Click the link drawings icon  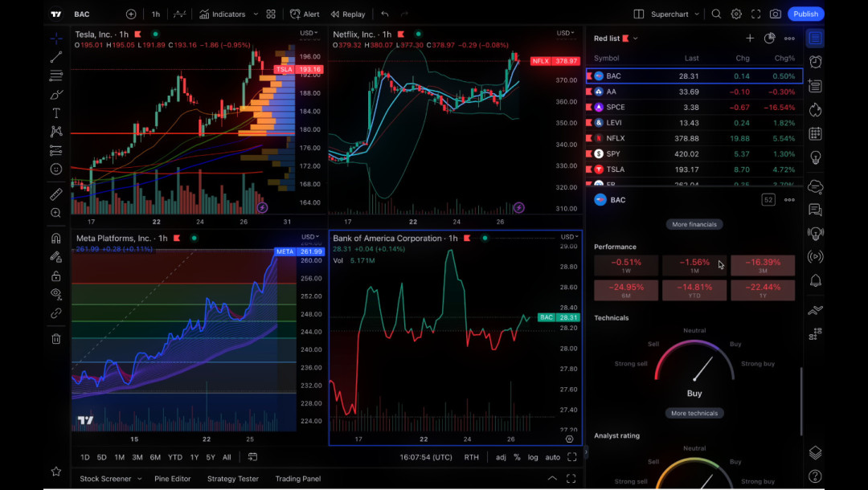(x=56, y=313)
